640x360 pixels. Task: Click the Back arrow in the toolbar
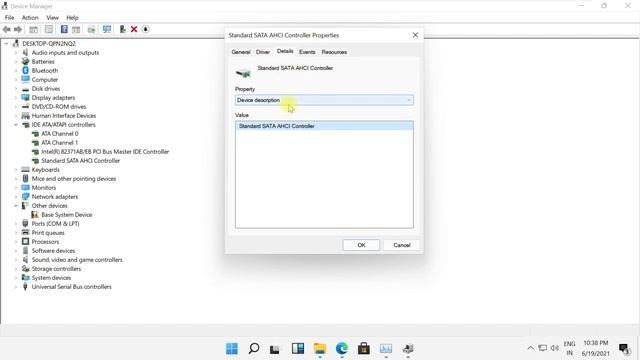pos(7,29)
